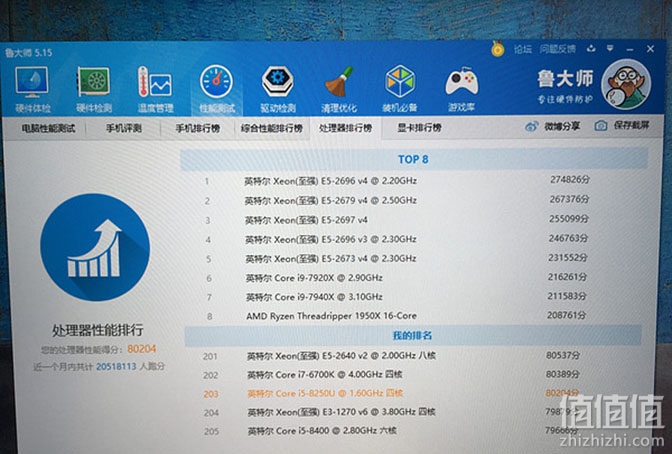Click the 鲁大师 5.15 title text
672x454 pixels.
point(29,53)
